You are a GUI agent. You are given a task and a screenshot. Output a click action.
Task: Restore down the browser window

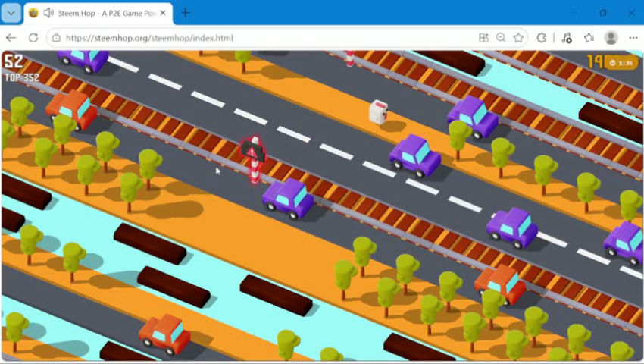[x=602, y=13]
